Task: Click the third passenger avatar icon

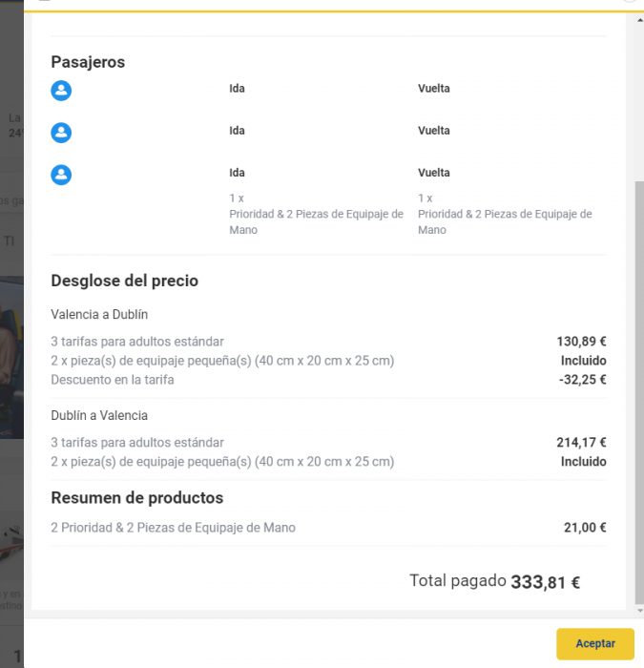Action: coord(61,175)
